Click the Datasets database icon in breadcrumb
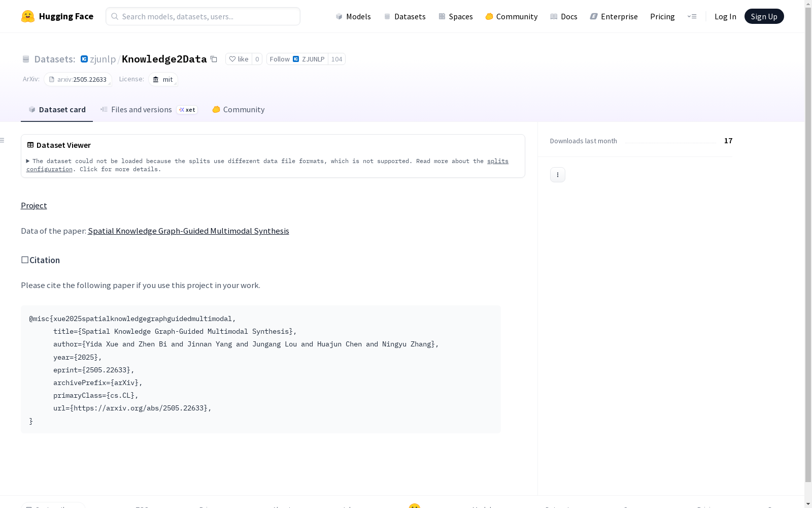 pyautogui.click(x=26, y=59)
